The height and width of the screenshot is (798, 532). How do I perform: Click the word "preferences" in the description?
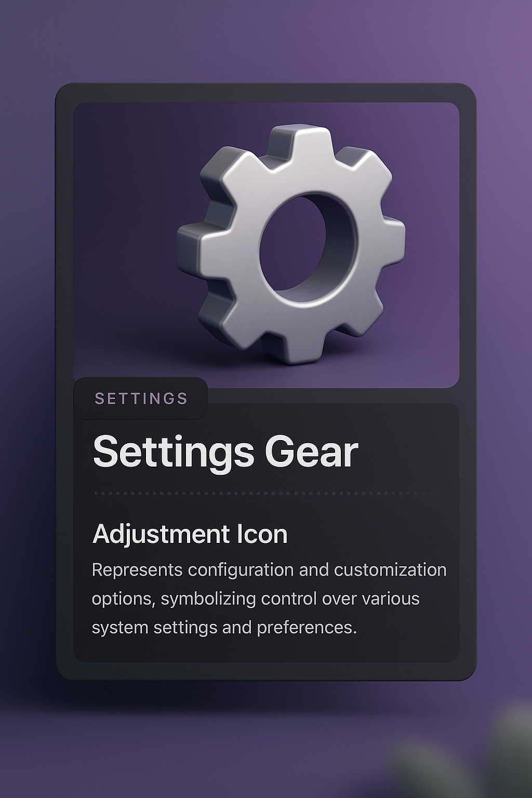pos(305,628)
